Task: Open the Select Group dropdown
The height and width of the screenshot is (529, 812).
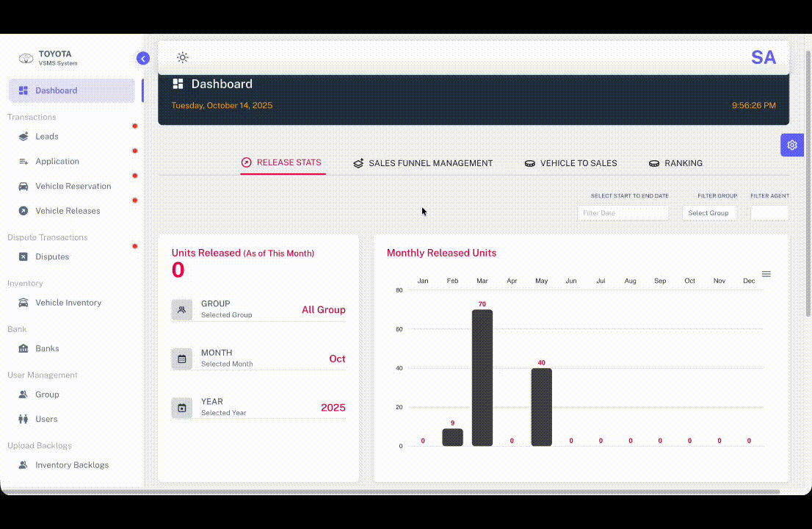Action: pos(708,213)
